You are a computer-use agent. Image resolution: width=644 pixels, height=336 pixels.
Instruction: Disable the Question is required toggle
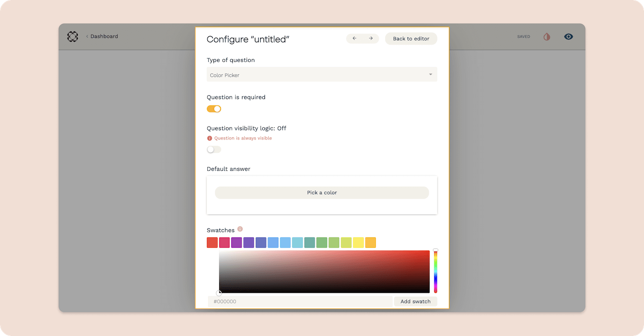(x=214, y=109)
